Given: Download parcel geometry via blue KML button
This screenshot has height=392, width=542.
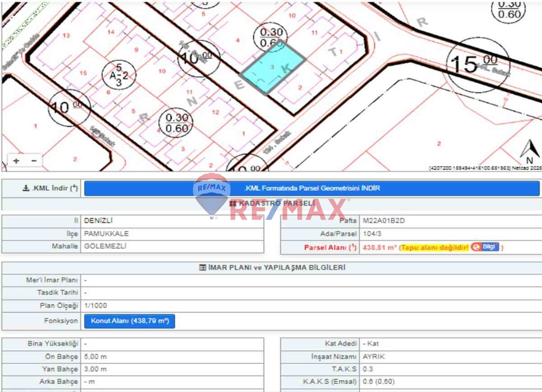Looking at the screenshot, I should coord(312,188).
